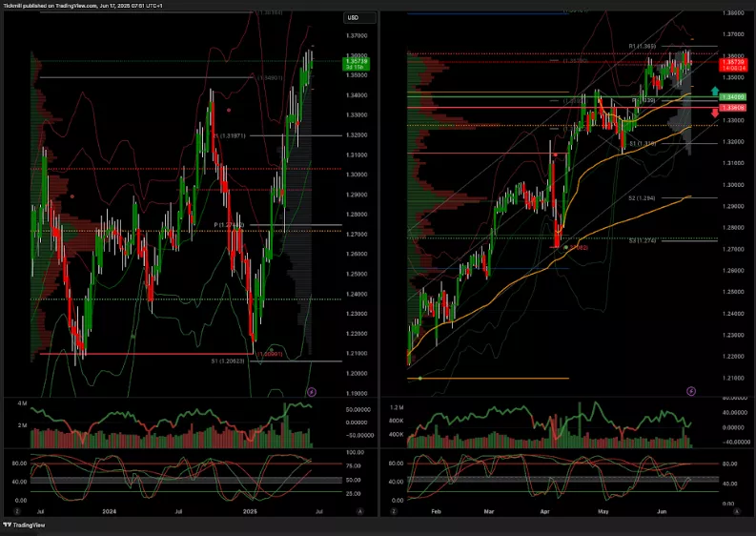The image size is (756, 536).
Task: Click the purple lightning icon on left chart
Action: pyautogui.click(x=310, y=391)
